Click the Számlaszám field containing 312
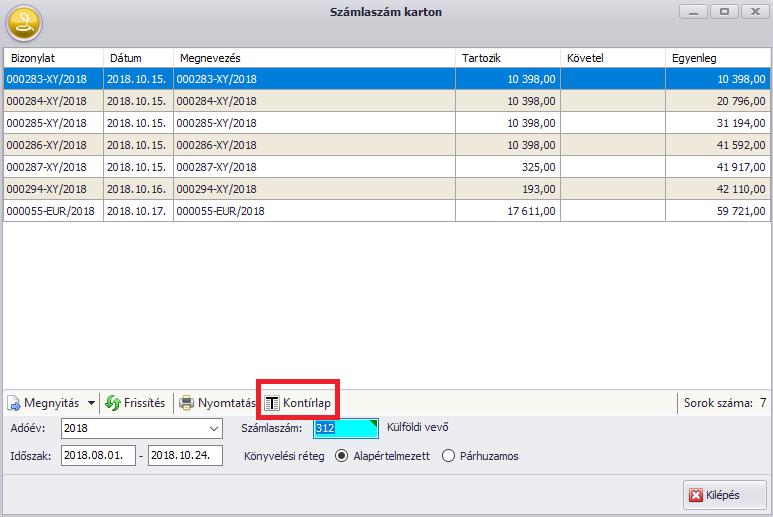773x517 pixels. coord(346,428)
